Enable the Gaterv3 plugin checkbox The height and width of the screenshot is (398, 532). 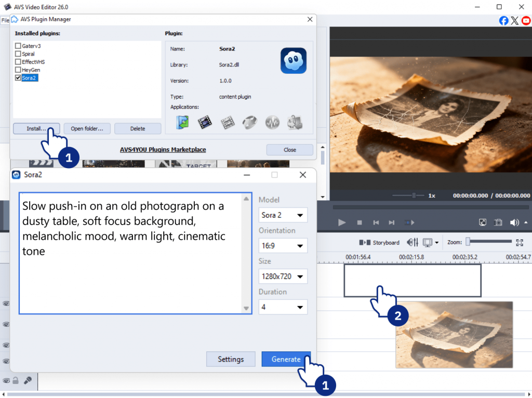pos(18,46)
